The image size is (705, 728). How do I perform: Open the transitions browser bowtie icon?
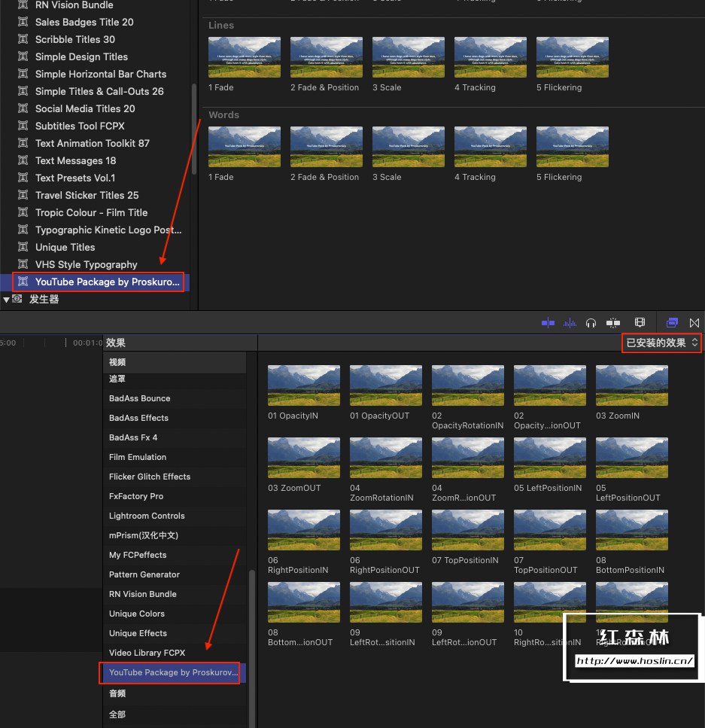tap(694, 323)
